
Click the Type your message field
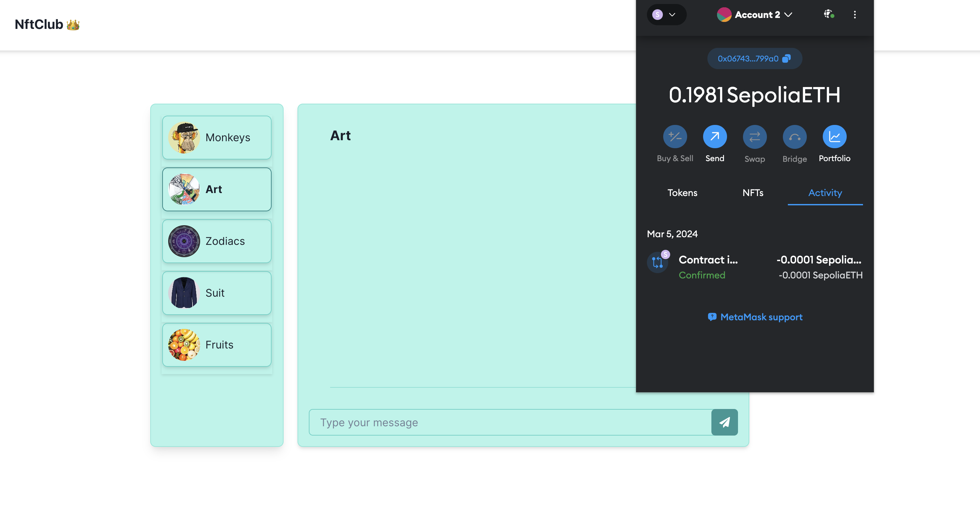[x=510, y=422]
